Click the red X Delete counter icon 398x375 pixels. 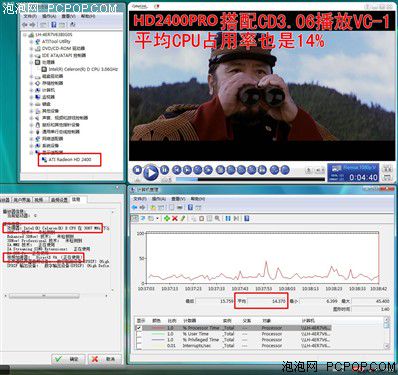click(x=174, y=218)
